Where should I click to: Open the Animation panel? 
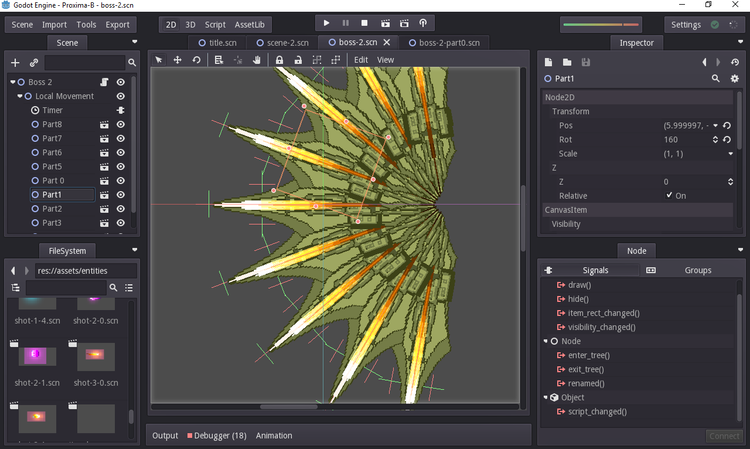(x=274, y=436)
